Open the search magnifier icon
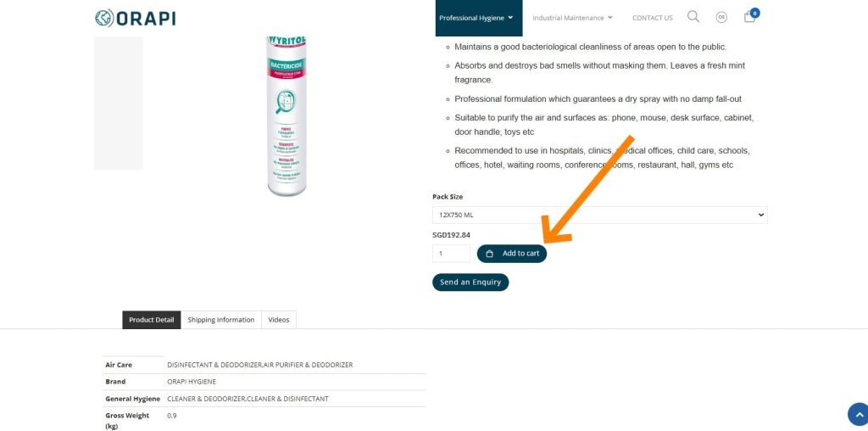This screenshot has height=431, width=868. click(x=693, y=17)
